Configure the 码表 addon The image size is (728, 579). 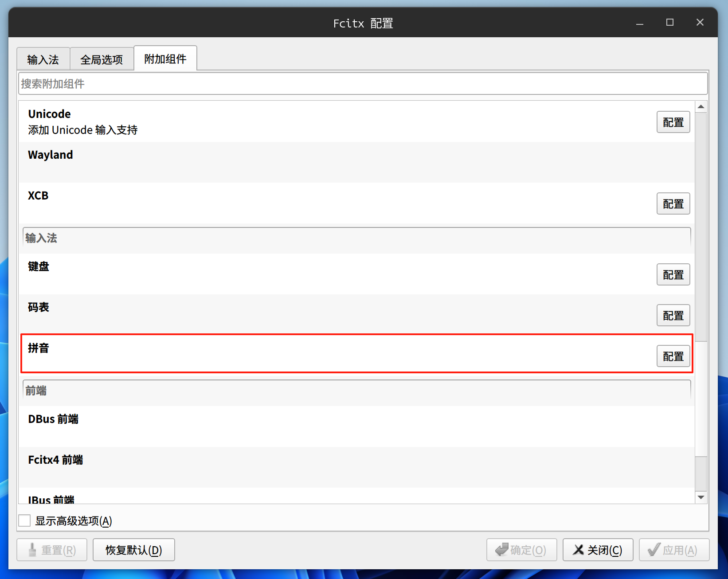coord(673,316)
